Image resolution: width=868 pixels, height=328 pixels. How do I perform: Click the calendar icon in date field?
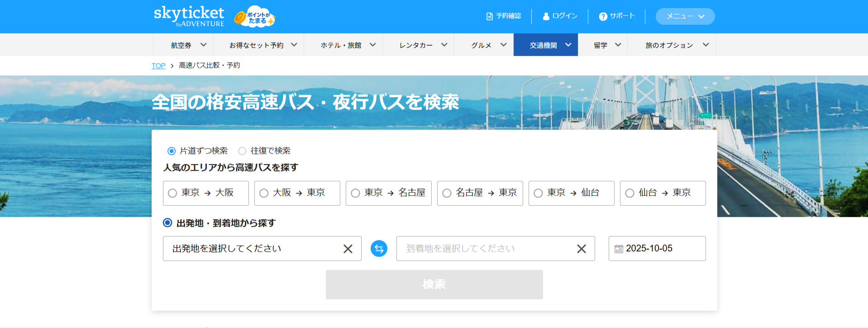(618, 249)
